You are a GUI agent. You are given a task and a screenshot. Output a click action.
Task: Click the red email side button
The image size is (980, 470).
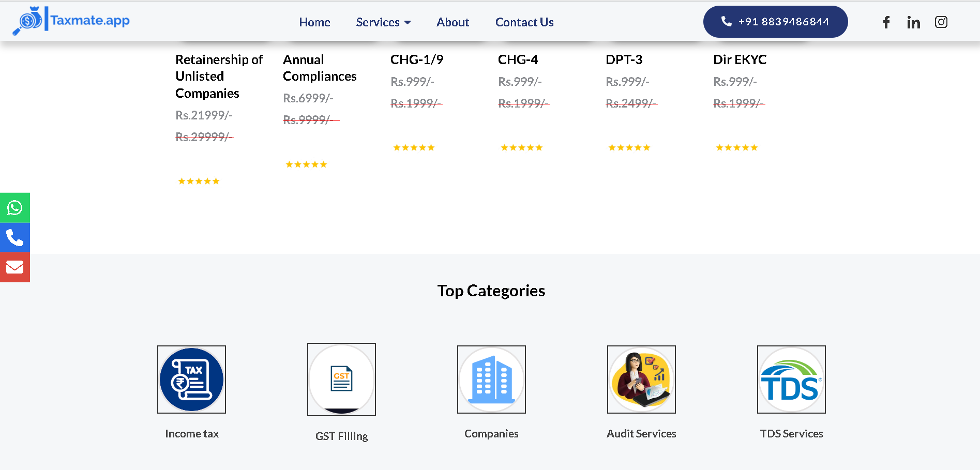point(15,267)
